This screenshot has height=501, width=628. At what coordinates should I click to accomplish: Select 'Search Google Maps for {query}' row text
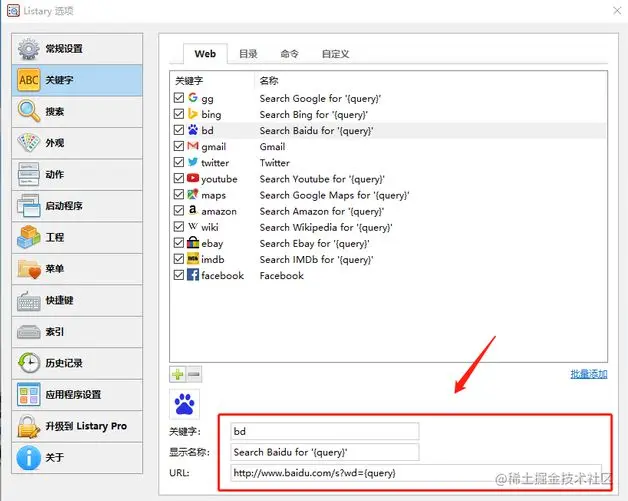click(334, 195)
